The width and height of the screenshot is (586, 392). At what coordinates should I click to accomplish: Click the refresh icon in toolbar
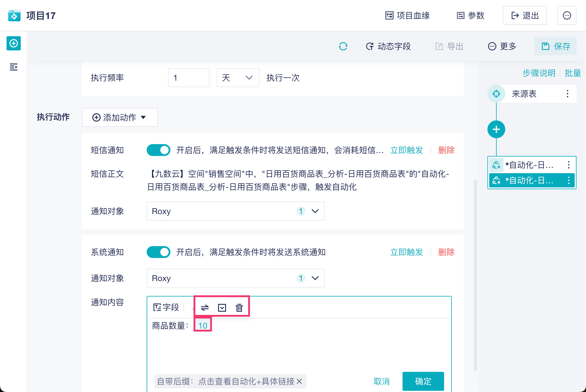pyautogui.click(x=343, y=46)
